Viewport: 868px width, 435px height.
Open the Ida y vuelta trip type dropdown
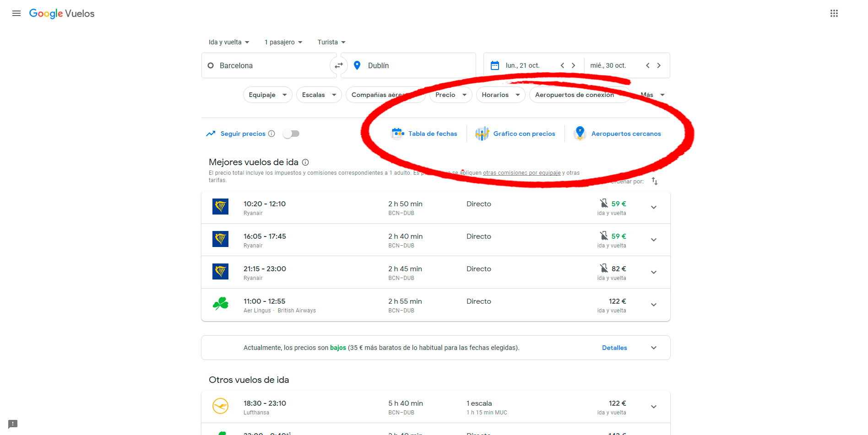pos(229,42)
